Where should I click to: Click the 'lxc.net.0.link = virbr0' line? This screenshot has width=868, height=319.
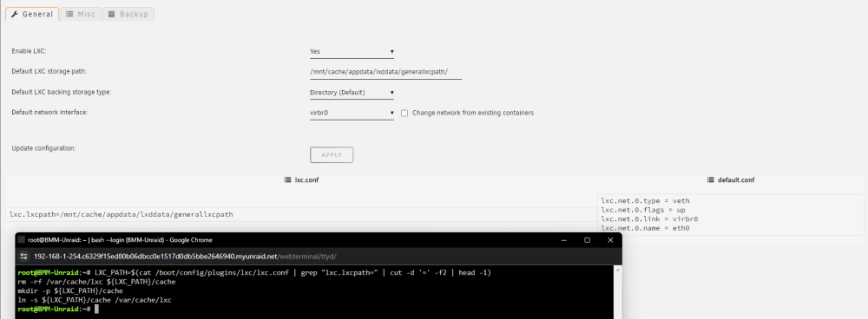click(649, 219)
